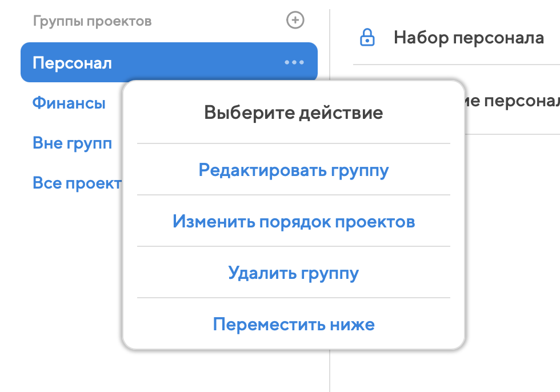This screenshot has width=560, height=392.
Task: Select the Персонал group in sidebar
Action: (x=72, y=63)
